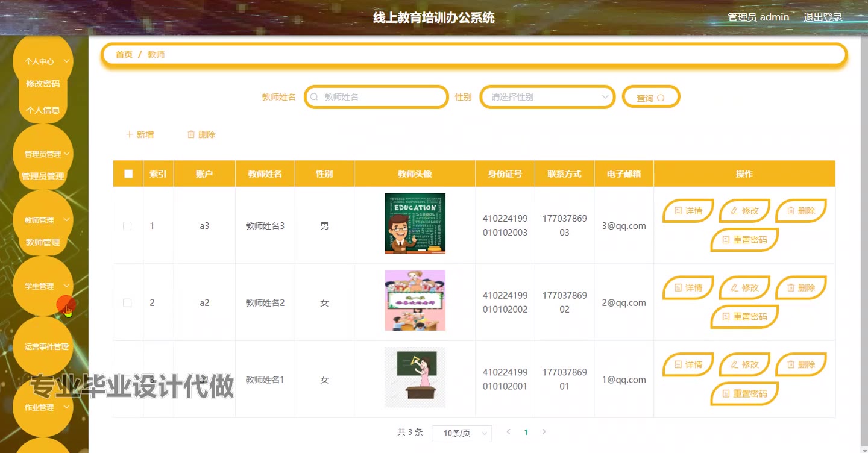Image resolution: width=868 pixels, height=453 pixels.
Task: Click the email cell 1@qq.com
Action: (x=624, y=380)
